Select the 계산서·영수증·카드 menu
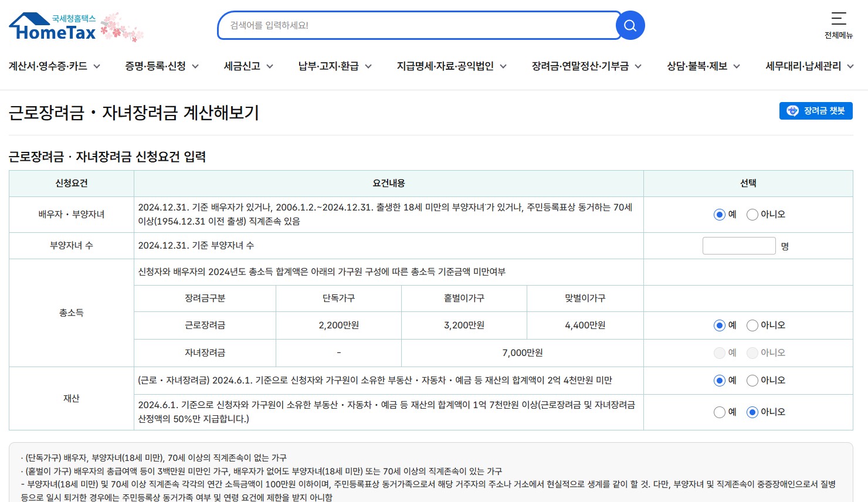Screen dimensions: 868x502 [x=53, y=66]
